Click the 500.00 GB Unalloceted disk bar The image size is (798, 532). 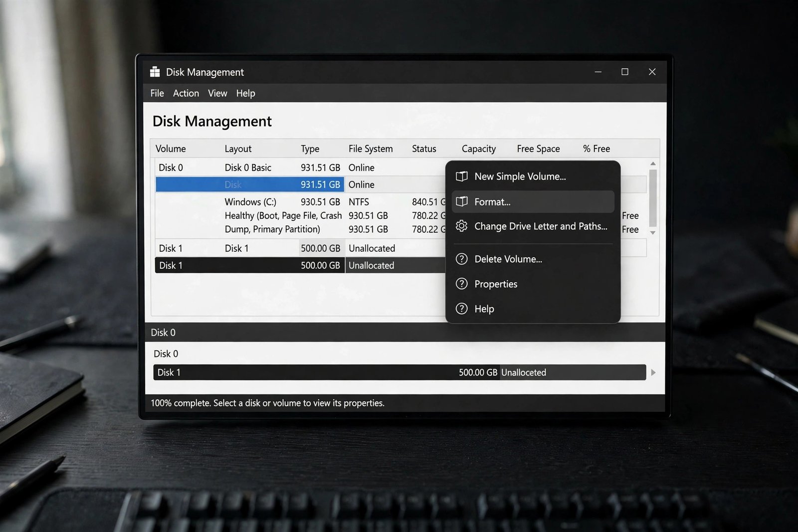point(399,372)
